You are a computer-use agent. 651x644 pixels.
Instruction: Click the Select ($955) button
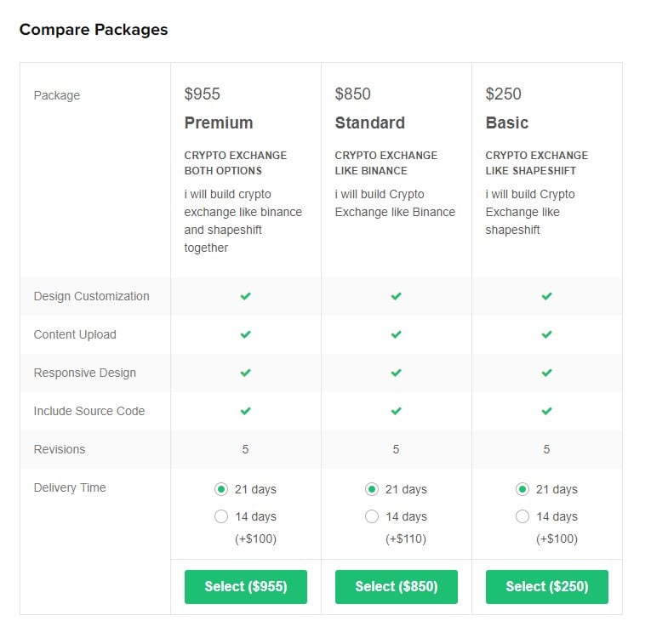pos(246,587)
